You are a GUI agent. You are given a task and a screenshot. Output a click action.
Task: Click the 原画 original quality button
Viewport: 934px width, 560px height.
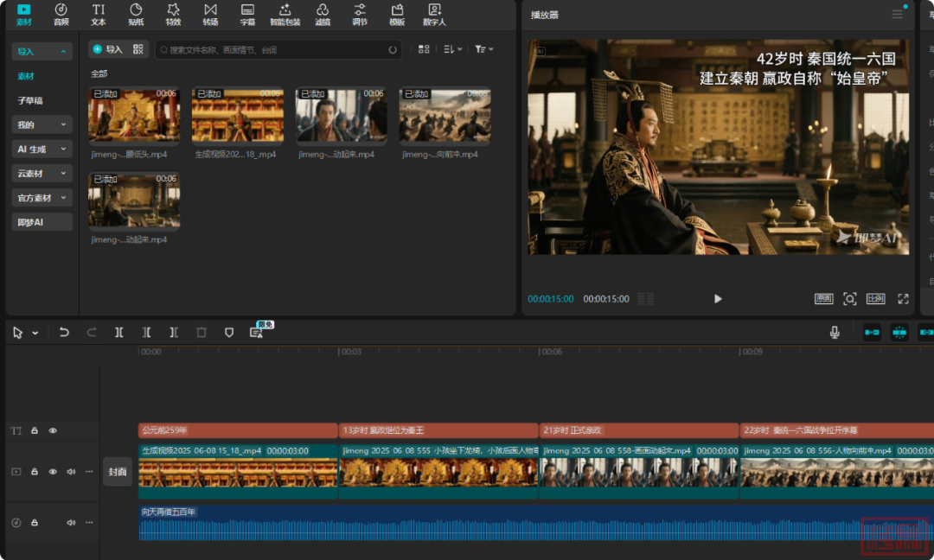click(x=824, y=299)
